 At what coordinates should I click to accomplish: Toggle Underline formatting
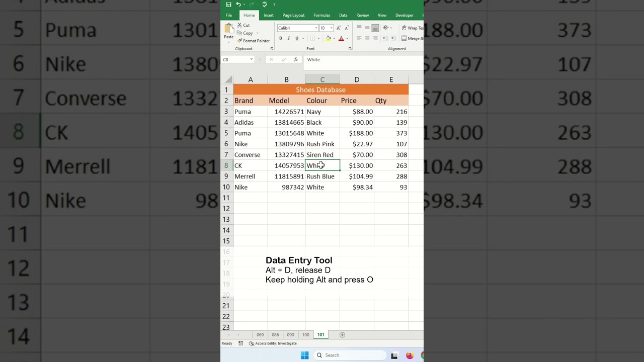[x=296, y=38]
